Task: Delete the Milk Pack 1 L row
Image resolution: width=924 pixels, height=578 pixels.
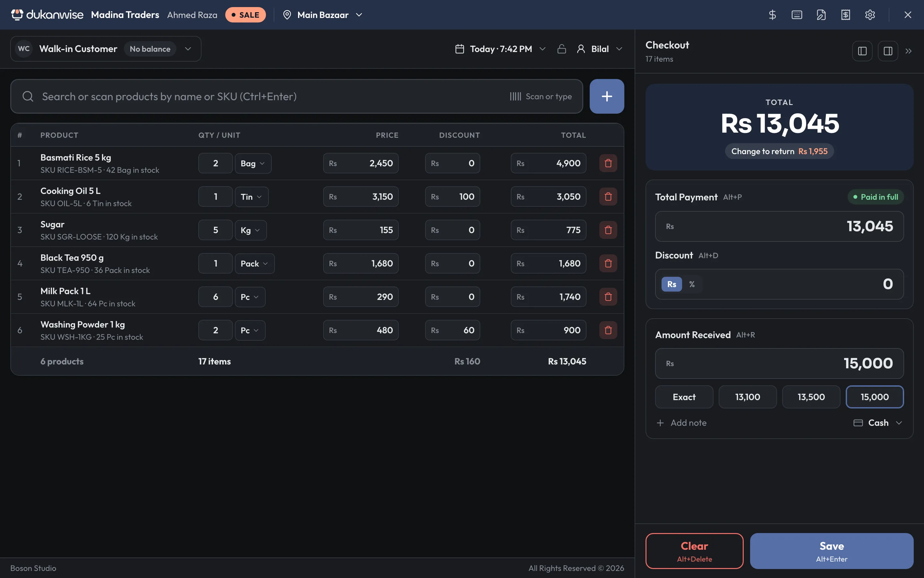Action: (x=608, y=297)
